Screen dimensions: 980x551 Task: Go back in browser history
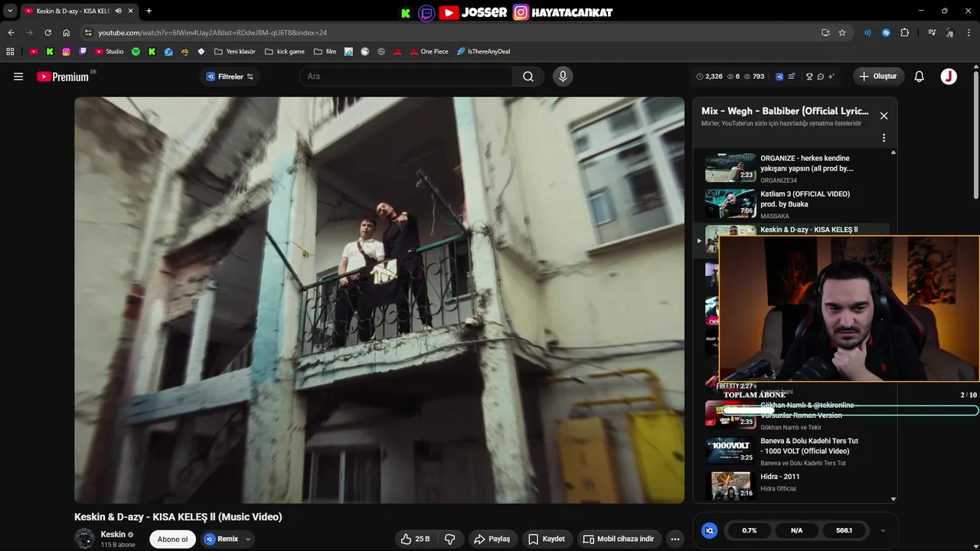[11, 33]
